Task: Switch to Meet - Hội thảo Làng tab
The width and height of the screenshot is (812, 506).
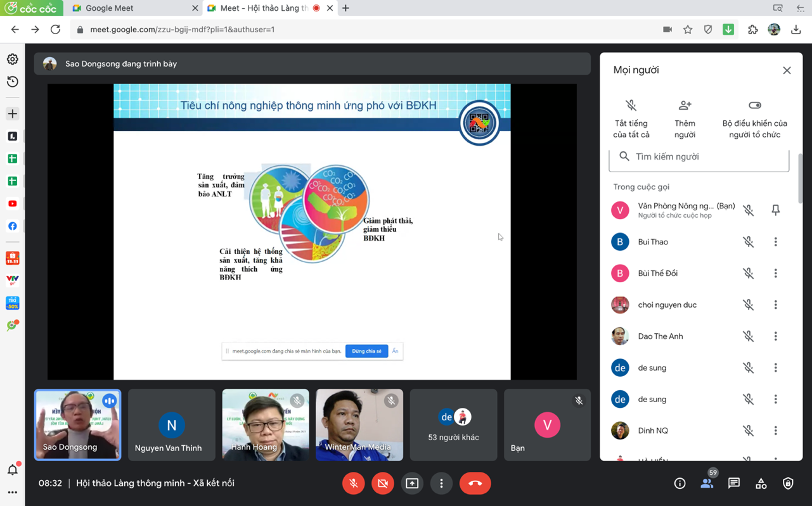Action: [x=270, y=8]
